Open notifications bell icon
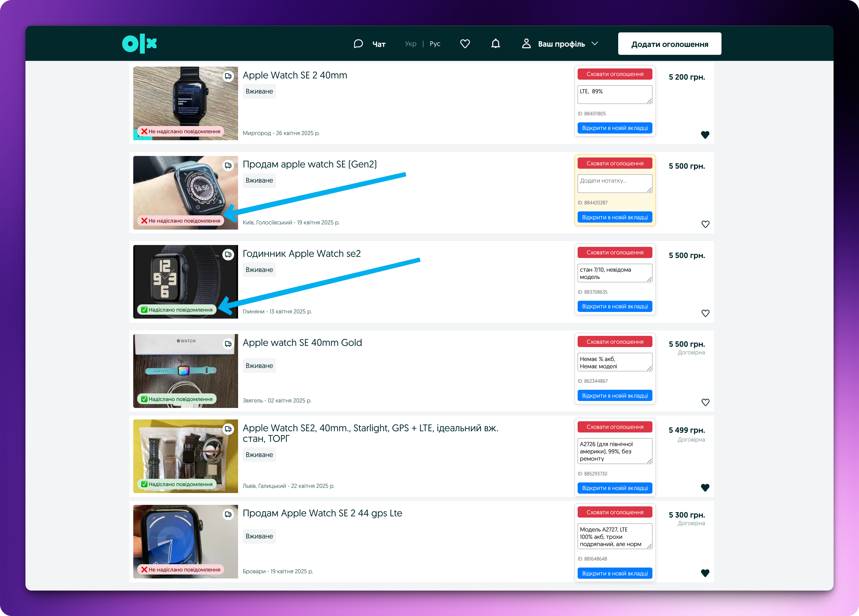The image size is (859, 616). point(496,44)
